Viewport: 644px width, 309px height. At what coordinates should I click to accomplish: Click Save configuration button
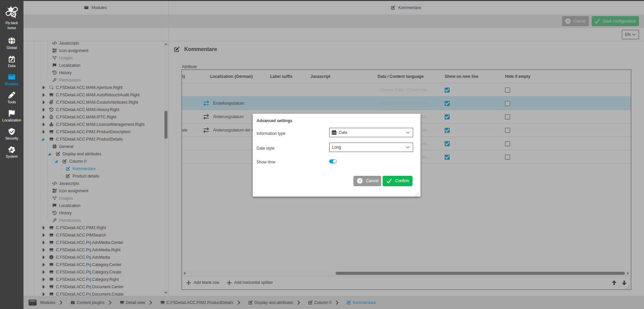coord(615,21)
